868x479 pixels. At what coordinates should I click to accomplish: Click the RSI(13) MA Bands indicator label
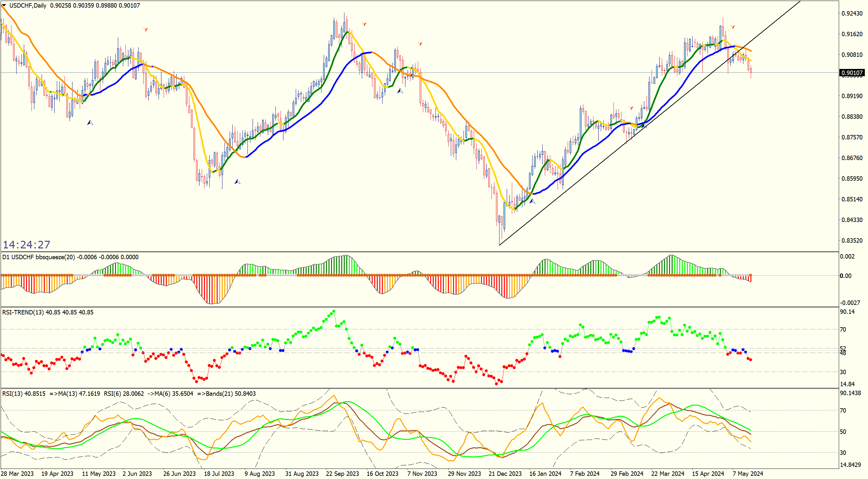click(129, 394)
